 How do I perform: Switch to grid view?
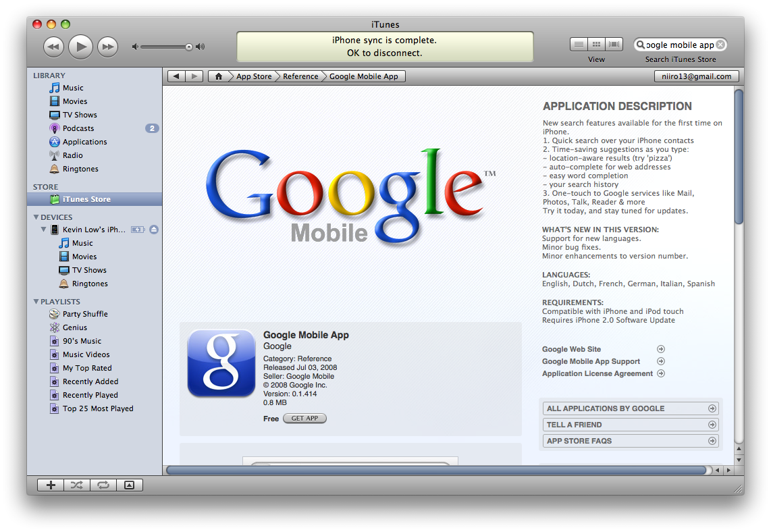pyautogui.click(x=596, y=45)
